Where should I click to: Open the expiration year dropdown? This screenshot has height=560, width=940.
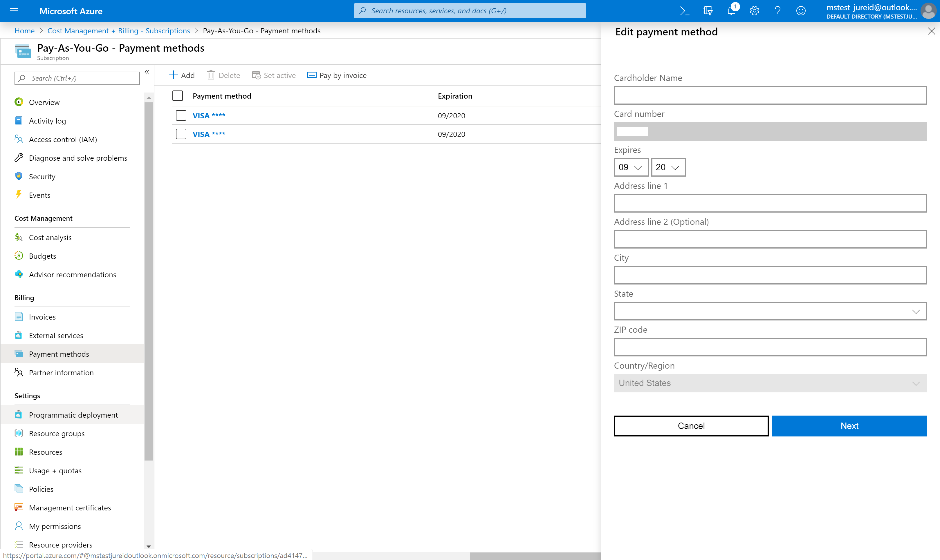[x=668, y=167]
